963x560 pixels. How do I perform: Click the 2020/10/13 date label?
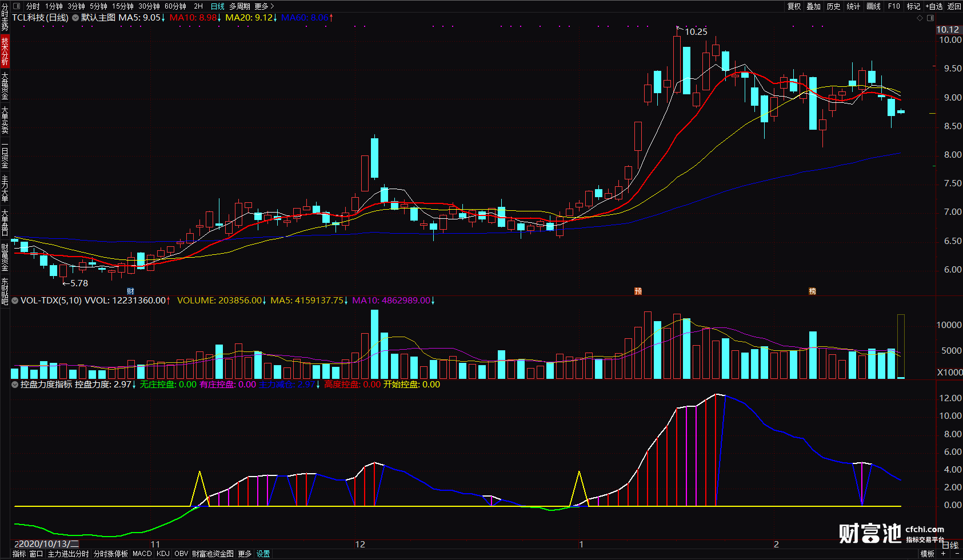[x=47, y=544]
